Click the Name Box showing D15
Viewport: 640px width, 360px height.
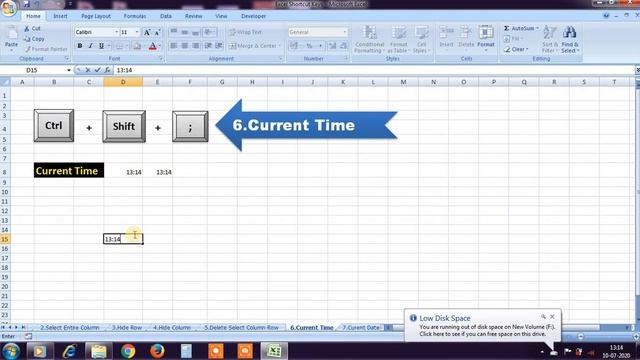point(33,70)
